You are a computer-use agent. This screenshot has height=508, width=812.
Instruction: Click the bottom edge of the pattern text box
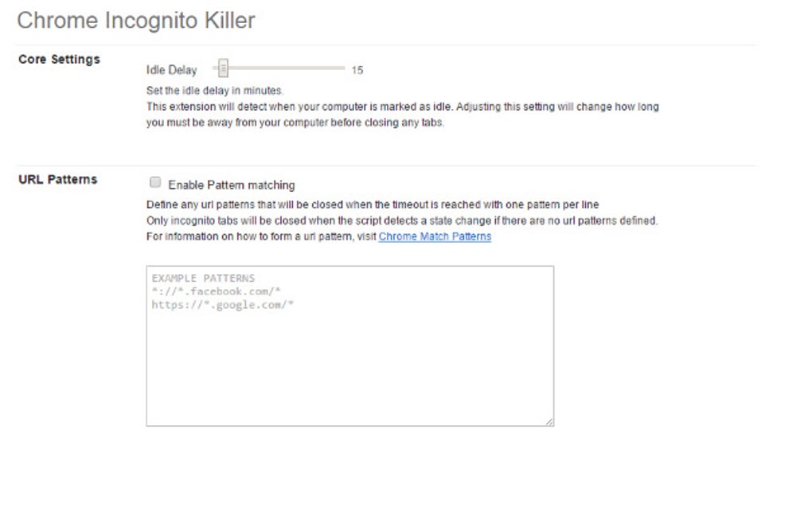[x=350, y=425]
